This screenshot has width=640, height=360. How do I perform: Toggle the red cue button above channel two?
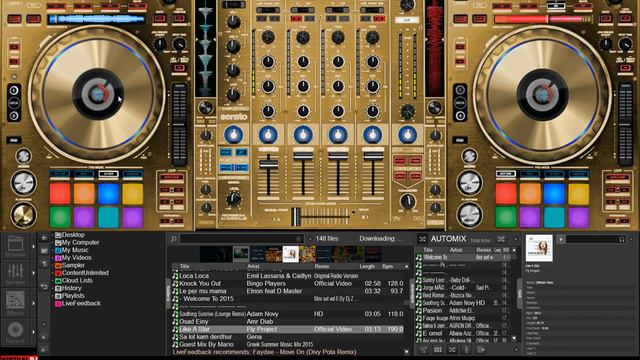click(x=296, y=19)
